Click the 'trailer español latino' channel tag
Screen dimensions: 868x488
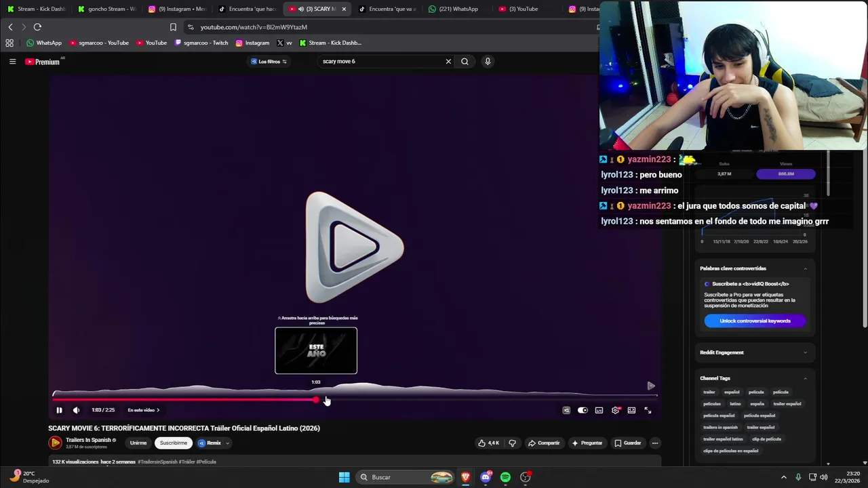[x=723, y=439]
